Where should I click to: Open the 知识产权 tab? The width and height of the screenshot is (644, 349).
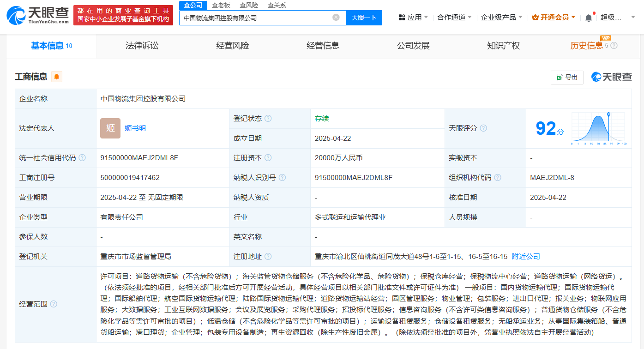503,46
